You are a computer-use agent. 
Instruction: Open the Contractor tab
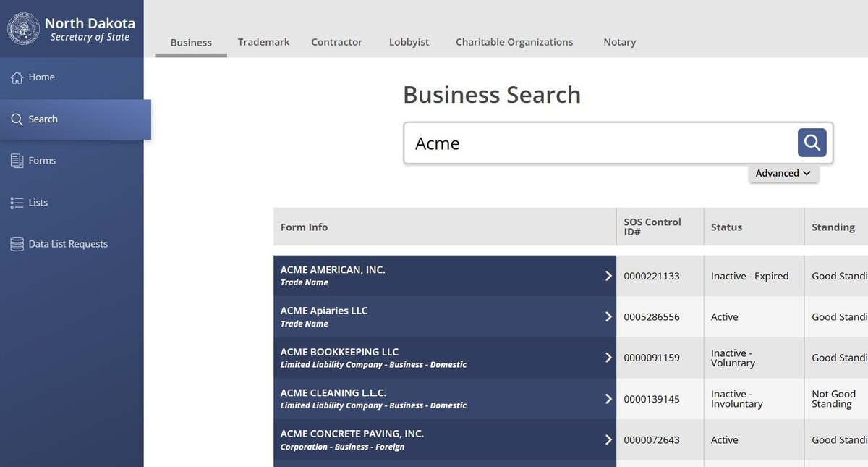tap(336, 42)
